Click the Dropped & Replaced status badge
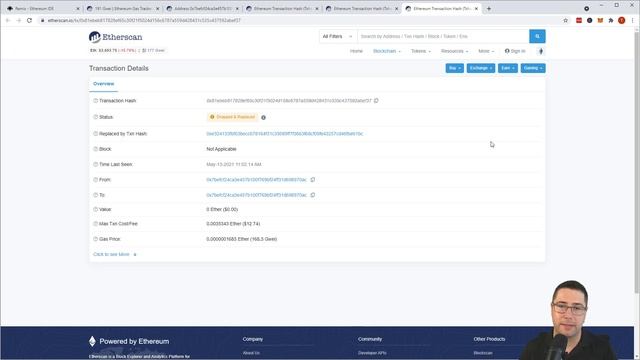 point(232,117)
